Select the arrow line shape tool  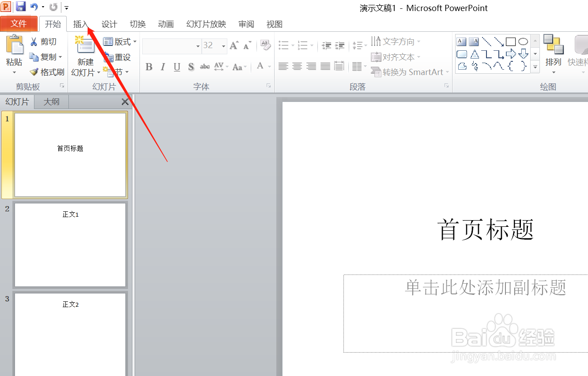[498, 41]
